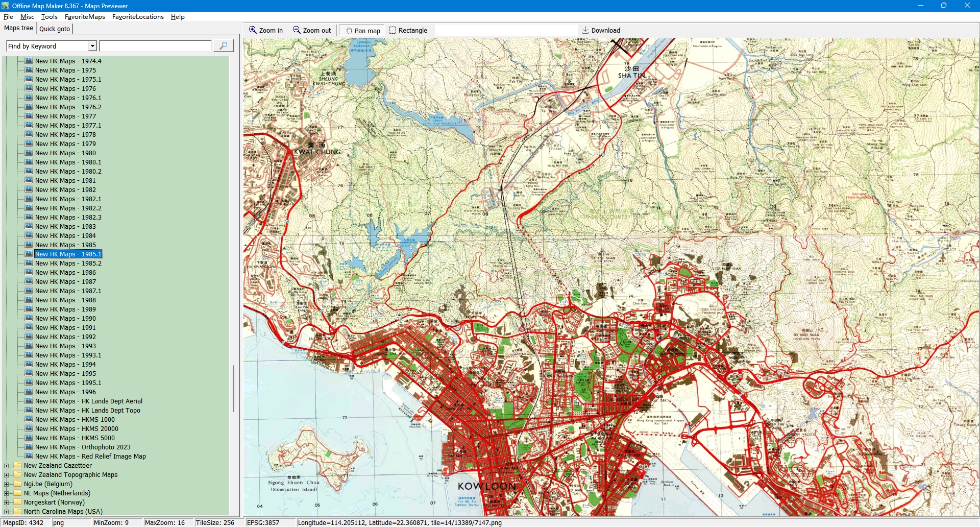Expand the New Zealand Gazetteer folder
Screen dimensions: 980x527
(7, 466)
